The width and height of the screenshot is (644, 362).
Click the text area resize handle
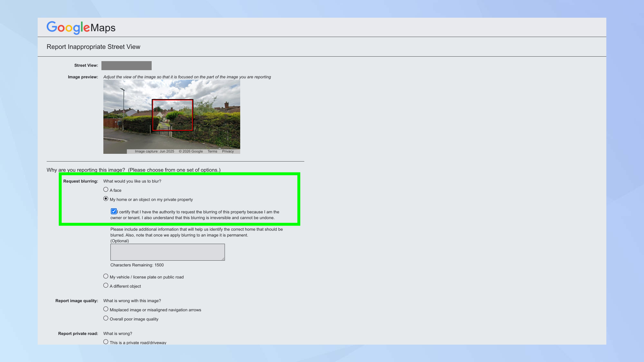click(x=223, y=259)
